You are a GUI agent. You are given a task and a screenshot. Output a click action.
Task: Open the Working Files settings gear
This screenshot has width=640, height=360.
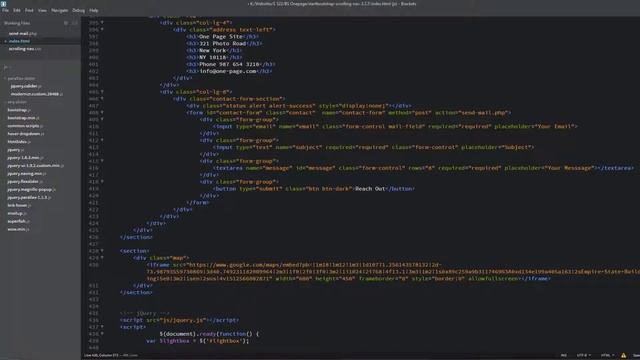(66, 23)
